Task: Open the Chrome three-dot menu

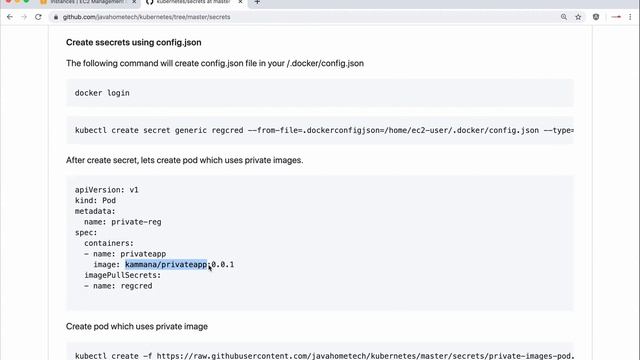Action: click(x=630, y=17)
